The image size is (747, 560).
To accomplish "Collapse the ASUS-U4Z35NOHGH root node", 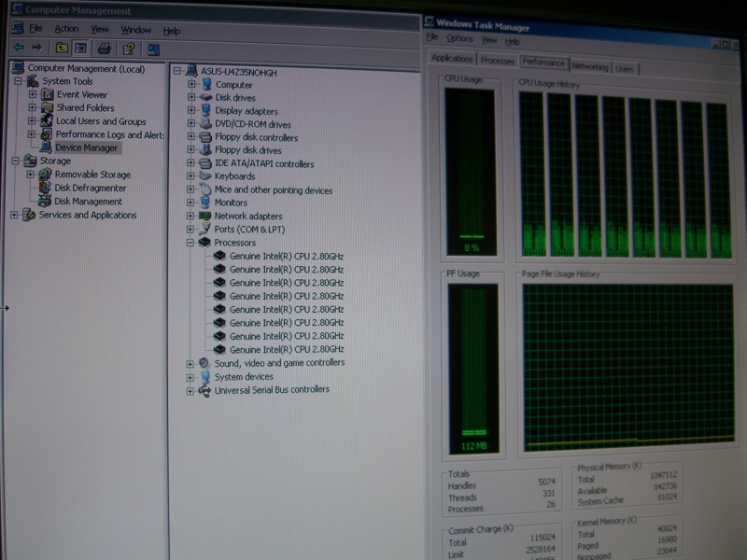I will (x=177, y=71).
